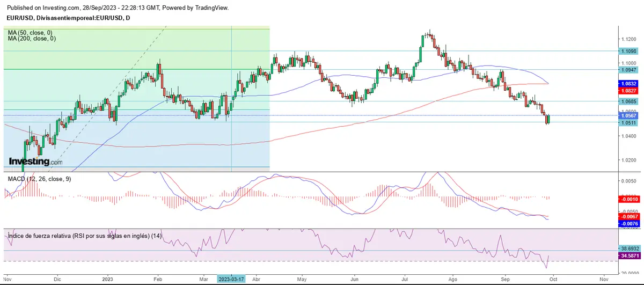
Task: Click the Jul label on the time axis
Action: (405, 279)
